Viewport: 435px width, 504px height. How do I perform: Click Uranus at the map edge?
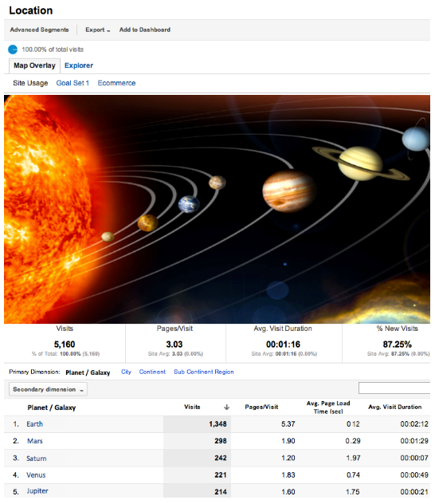pos(416,139)
